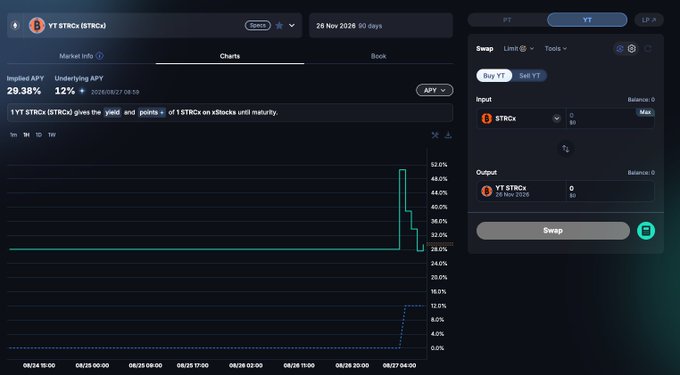The width and height of the screenshot is (680, 375).
Task: Click the refresh icon in swap panel
Action: pyautogui.click(x=648, y=49)
